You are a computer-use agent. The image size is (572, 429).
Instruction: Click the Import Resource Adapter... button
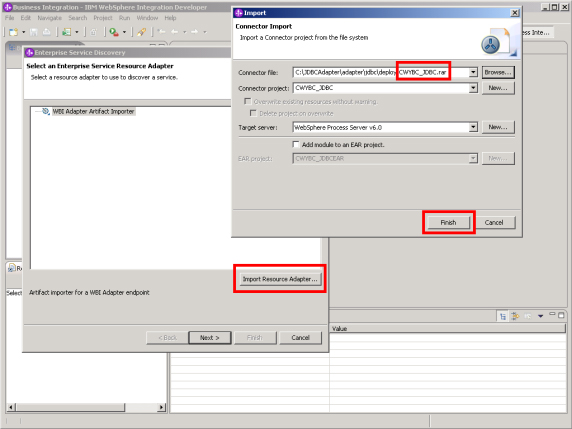point(280,279)
